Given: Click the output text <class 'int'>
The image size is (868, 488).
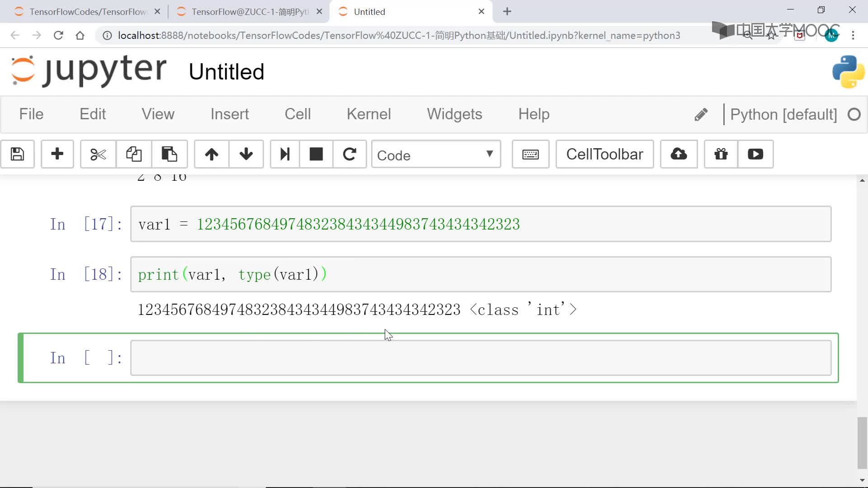Looking at the screenshot, I should pos(523,310).
